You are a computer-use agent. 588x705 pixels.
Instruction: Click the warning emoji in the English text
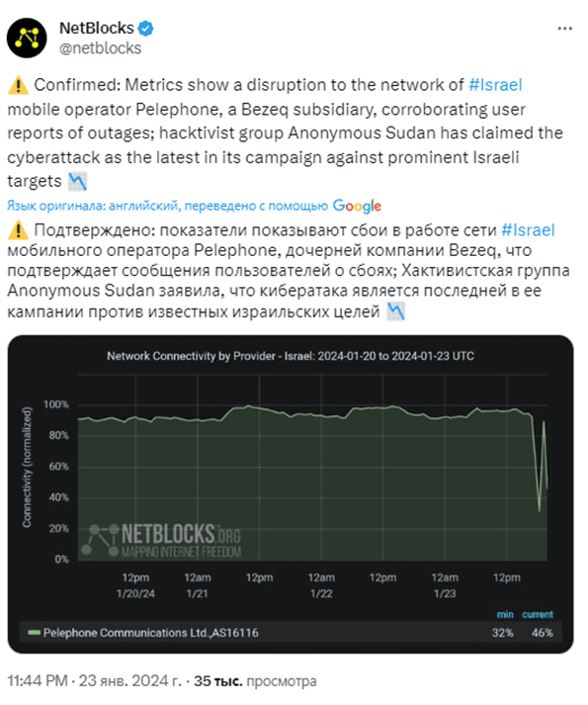pos(18,85)
